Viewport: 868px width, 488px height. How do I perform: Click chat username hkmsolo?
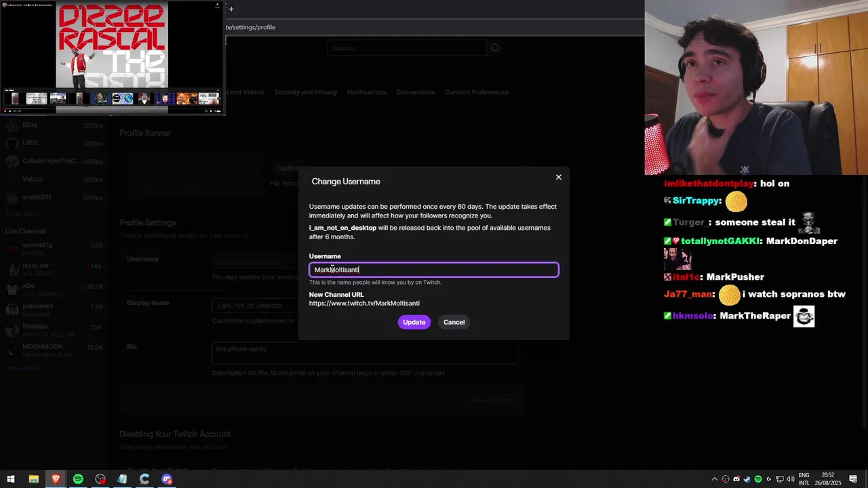[693, 316]
